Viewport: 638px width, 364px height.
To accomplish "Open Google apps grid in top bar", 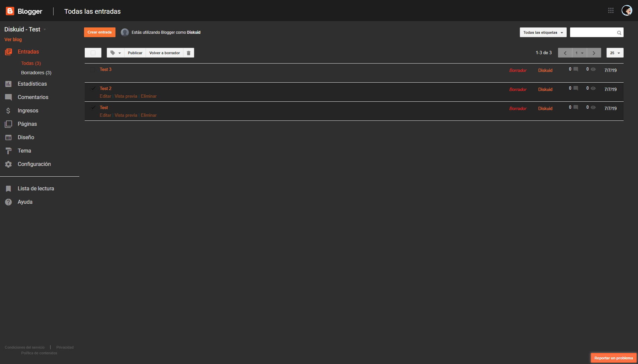I will (x=611, y=10).
